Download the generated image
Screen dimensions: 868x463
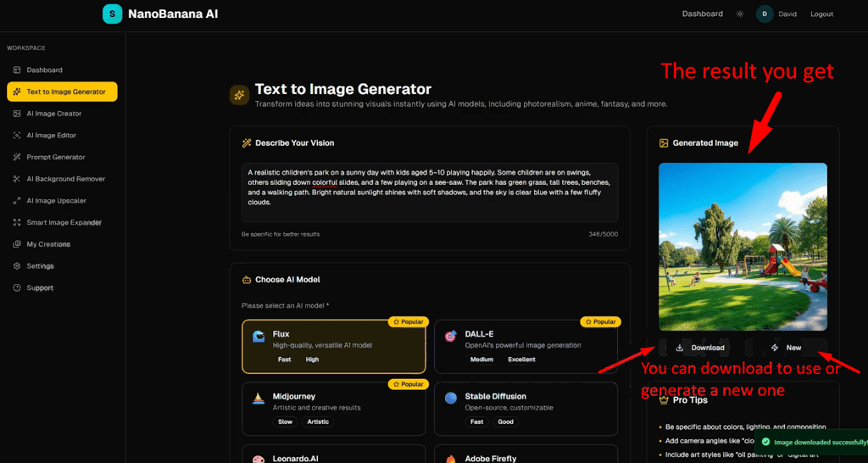[x=700, y=348]
